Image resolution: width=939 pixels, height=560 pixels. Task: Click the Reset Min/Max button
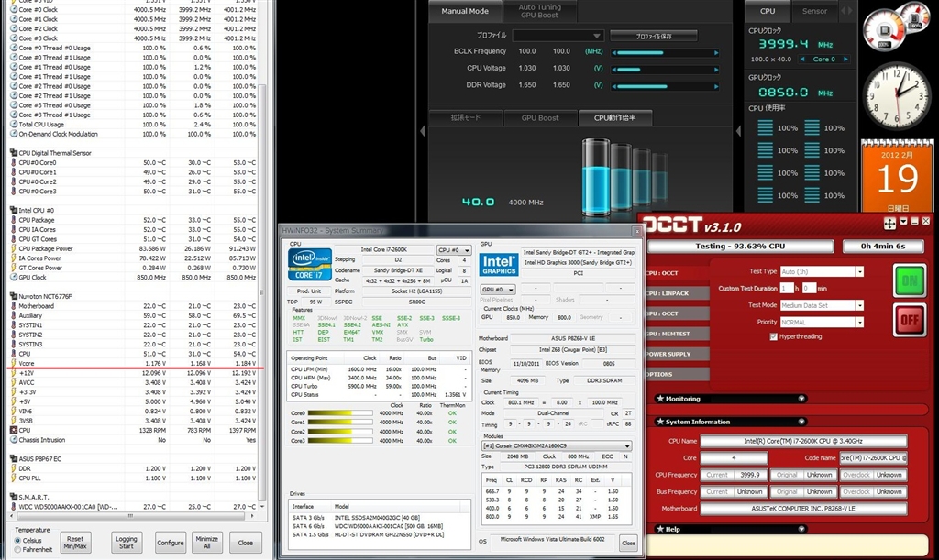[x=75, y=543]
